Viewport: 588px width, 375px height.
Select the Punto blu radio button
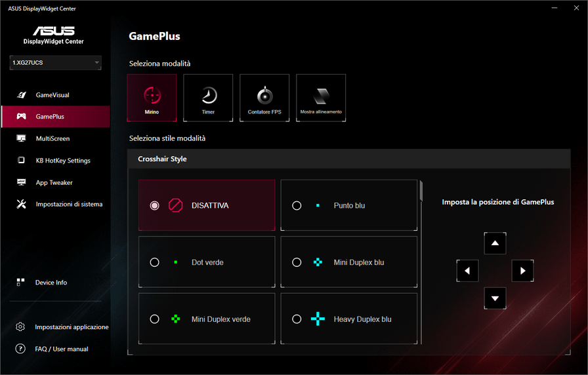[297, 206]
